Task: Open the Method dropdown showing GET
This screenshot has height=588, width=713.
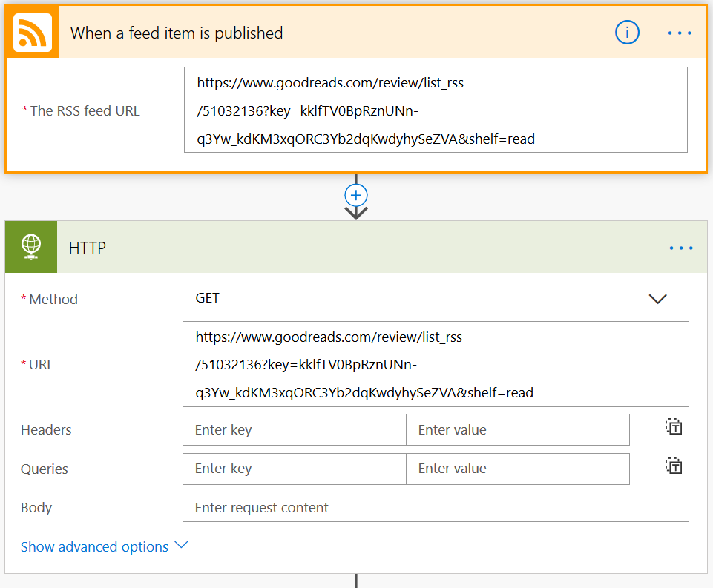Action: (x=436, y=299)
